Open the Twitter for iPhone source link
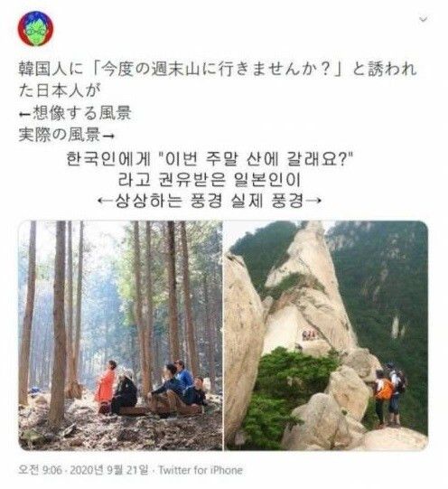The image size is (448, 489). (201, 470)
